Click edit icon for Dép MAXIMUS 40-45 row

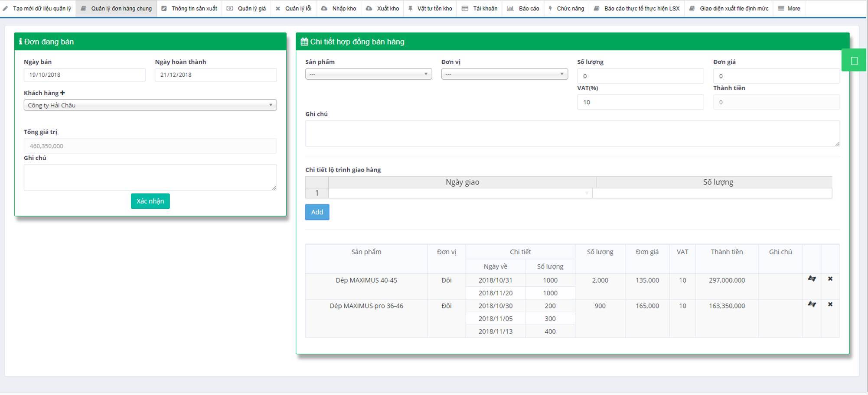click(x=812, y=278)
